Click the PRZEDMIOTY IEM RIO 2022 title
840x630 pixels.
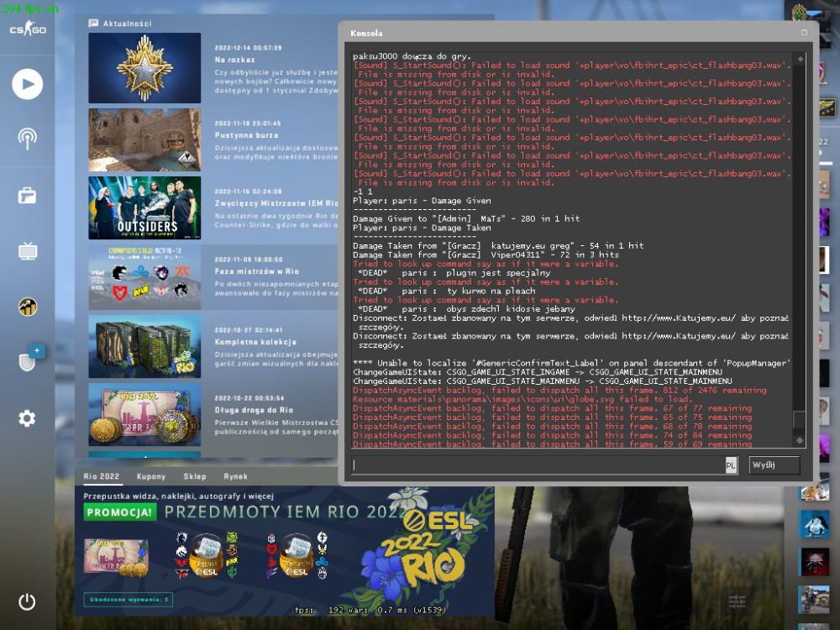point(284,512)
